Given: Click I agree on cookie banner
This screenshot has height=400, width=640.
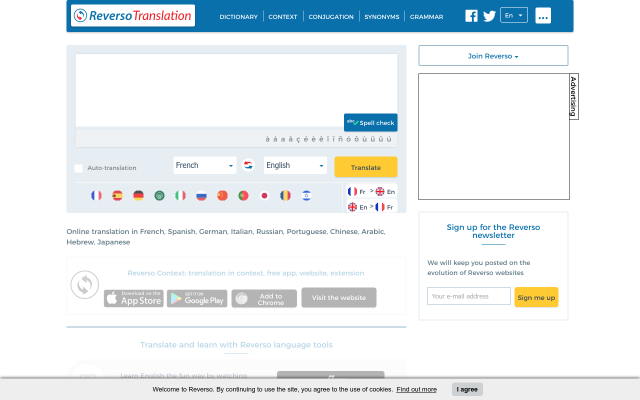Looking at the screenshot, I should pyautogui.click(x=467, y=389).
